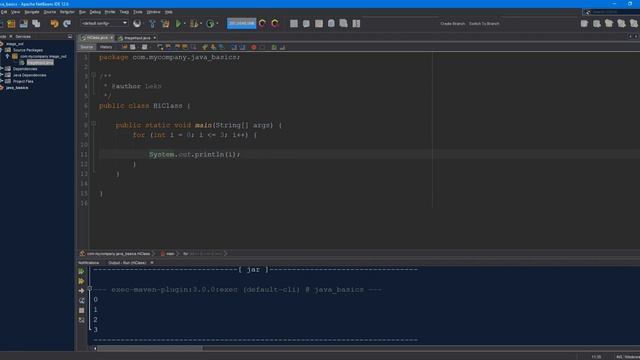Screen dimensions: 640x360
Task: Click the Redo arrow in main toolbar
Action: point(67,24)
